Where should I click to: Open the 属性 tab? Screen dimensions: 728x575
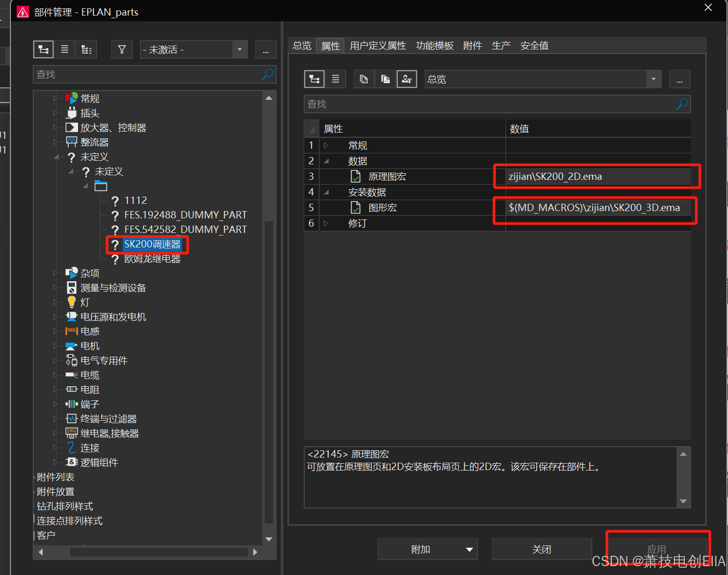(x=331, y=46)
